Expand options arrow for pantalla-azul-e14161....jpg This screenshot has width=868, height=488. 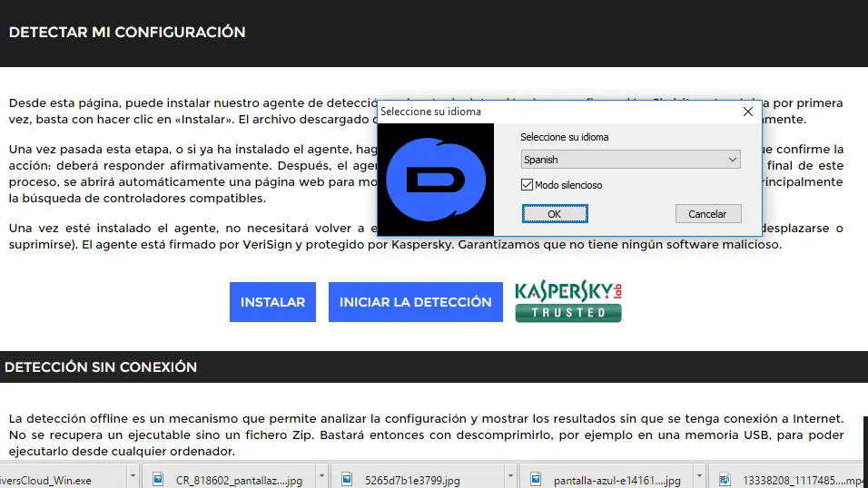tap(699, 476)
